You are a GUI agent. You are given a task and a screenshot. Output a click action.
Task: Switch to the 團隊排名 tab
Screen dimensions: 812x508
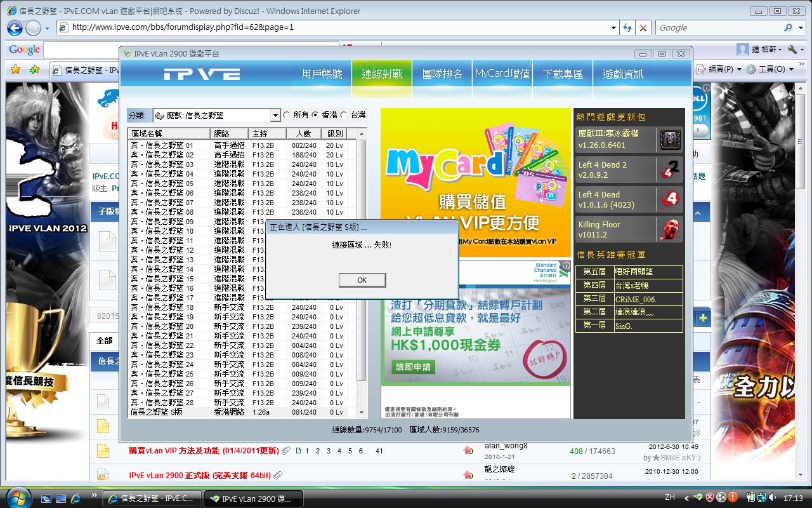point(442,74)
